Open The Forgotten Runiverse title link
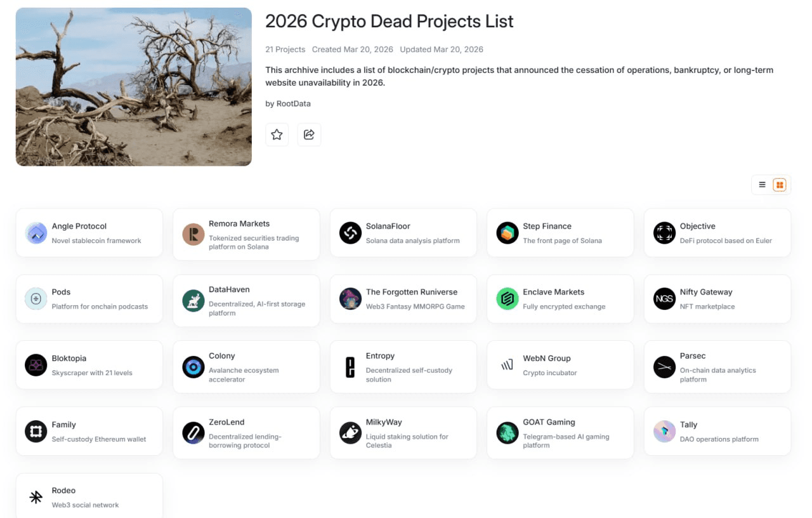Screen dimensions: 812x518 coord(411,292)
